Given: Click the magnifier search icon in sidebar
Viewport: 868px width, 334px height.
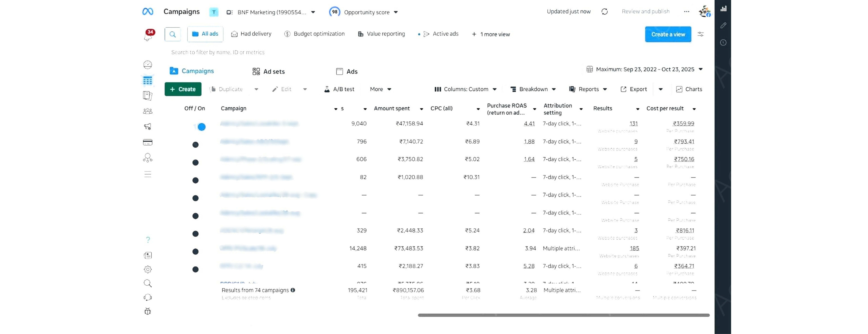Looking at the screenshot, I should point(148,283).
